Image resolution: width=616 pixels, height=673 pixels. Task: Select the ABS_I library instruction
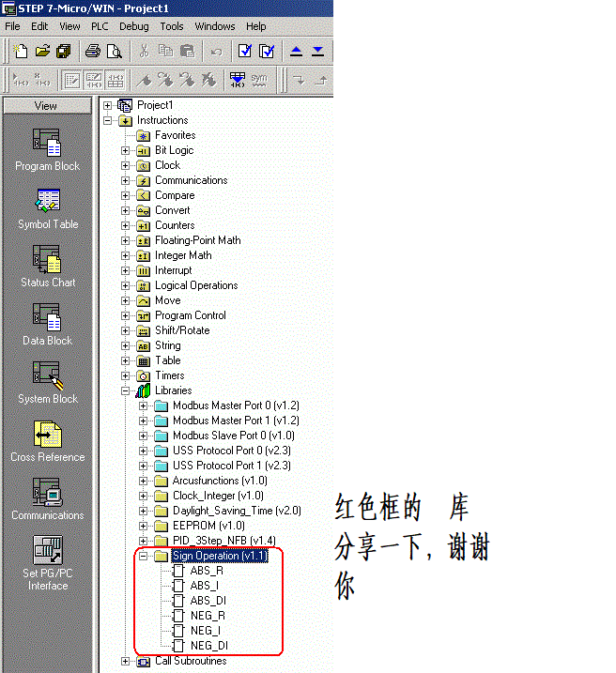point(205,586)
